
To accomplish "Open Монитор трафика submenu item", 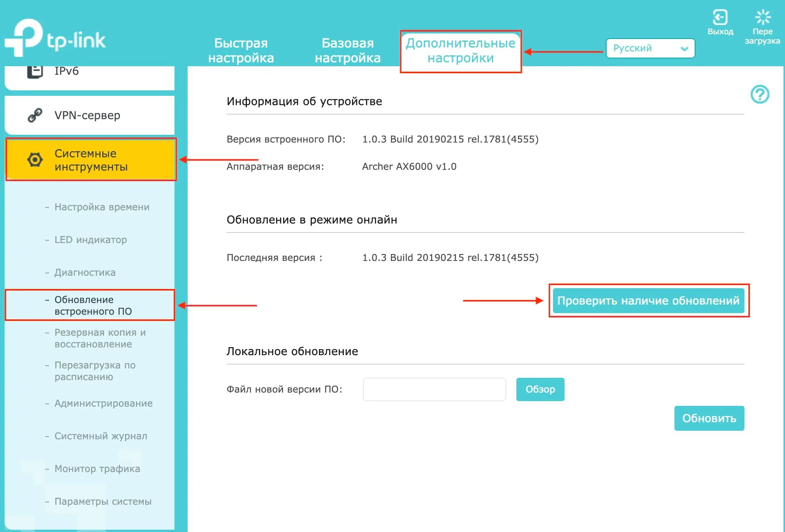I will pos(97,469).
